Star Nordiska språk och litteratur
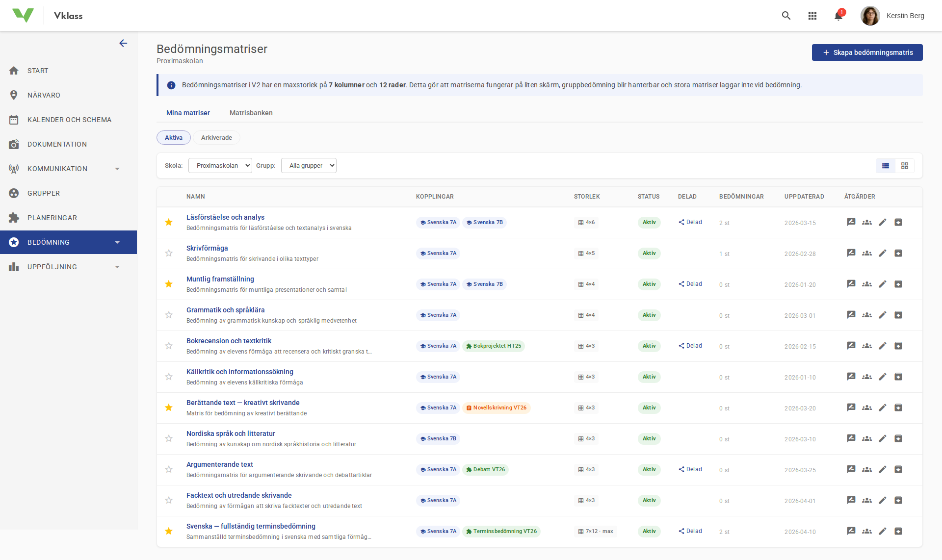The image size is (942, 560). pos(169,438)
